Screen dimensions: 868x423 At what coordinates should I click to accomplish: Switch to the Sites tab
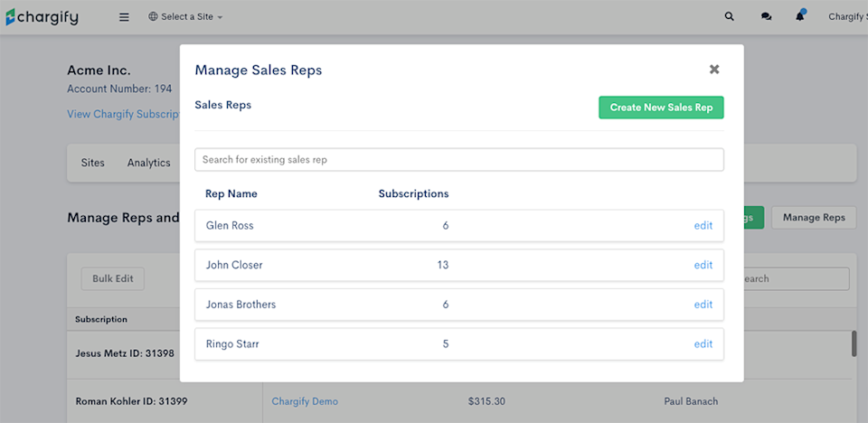(x=93, y=163)
